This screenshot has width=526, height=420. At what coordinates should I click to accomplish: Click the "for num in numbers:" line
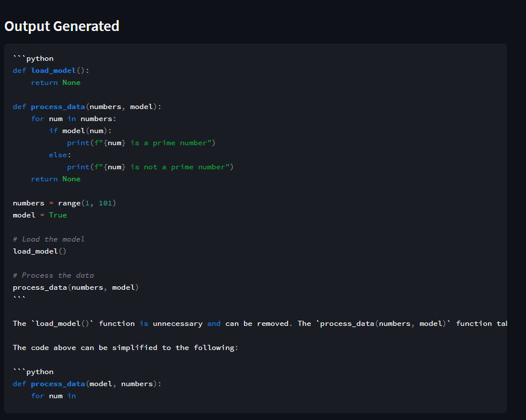74,119
